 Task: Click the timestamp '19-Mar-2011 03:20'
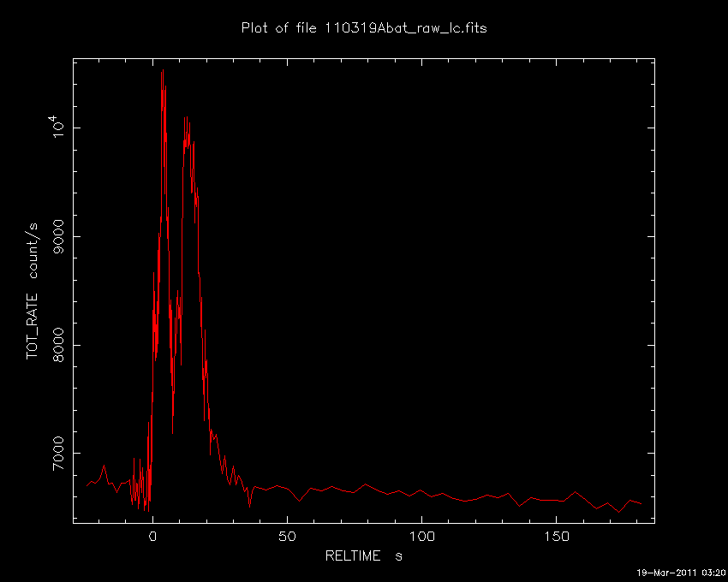click(x=681, y=573)
